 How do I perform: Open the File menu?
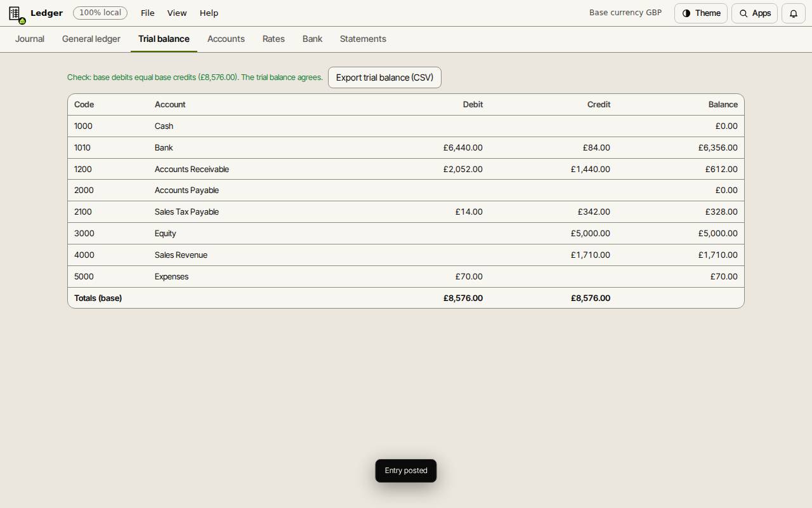click(x=148, y=13)
